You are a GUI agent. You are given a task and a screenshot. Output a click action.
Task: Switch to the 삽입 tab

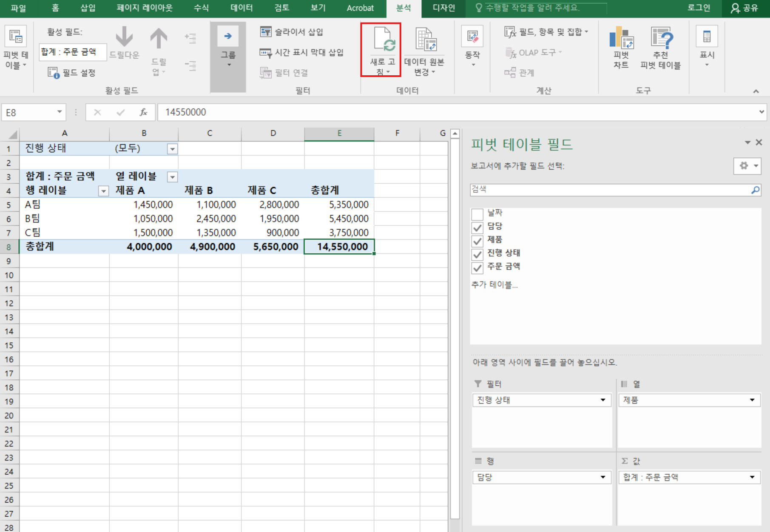point(88,8)
